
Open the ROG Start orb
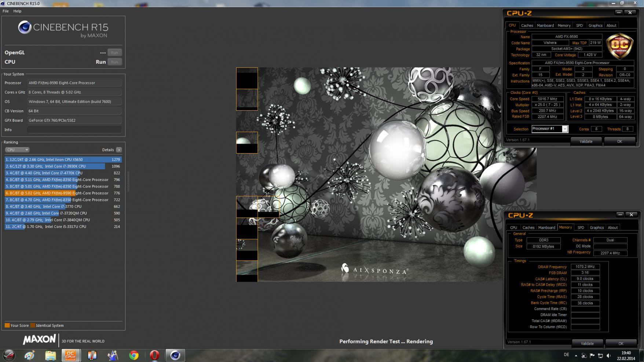pos(9,355)
